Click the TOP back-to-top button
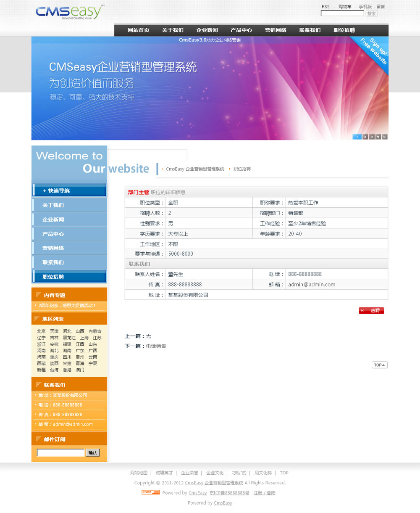Screen dimensions: 420x513 (x=379, y=365)
